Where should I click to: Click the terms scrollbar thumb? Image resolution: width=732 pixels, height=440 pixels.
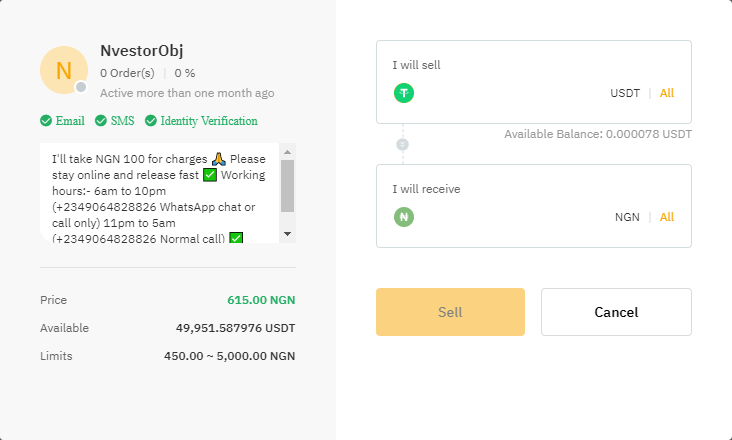pos(287,186)
